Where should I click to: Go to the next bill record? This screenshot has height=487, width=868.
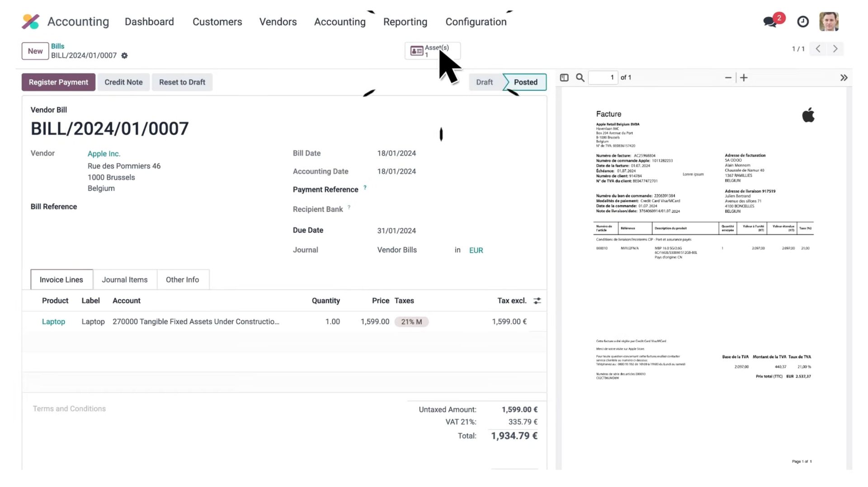[835, 49]
